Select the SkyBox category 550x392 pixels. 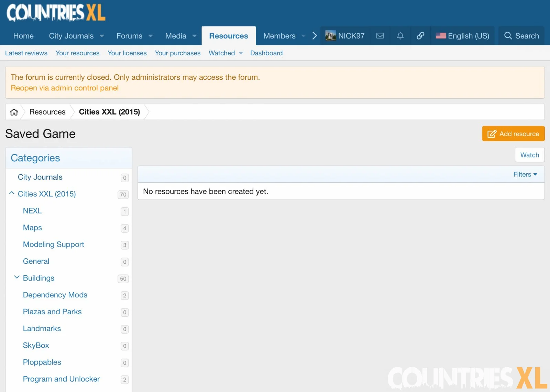click(36, 346)
